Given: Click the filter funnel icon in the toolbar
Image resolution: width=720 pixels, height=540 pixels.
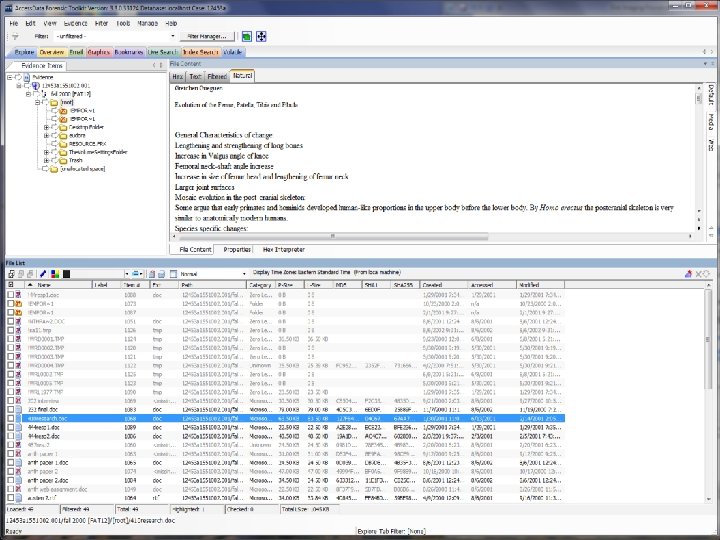Looking at the screenshot, I should [15, 36].
